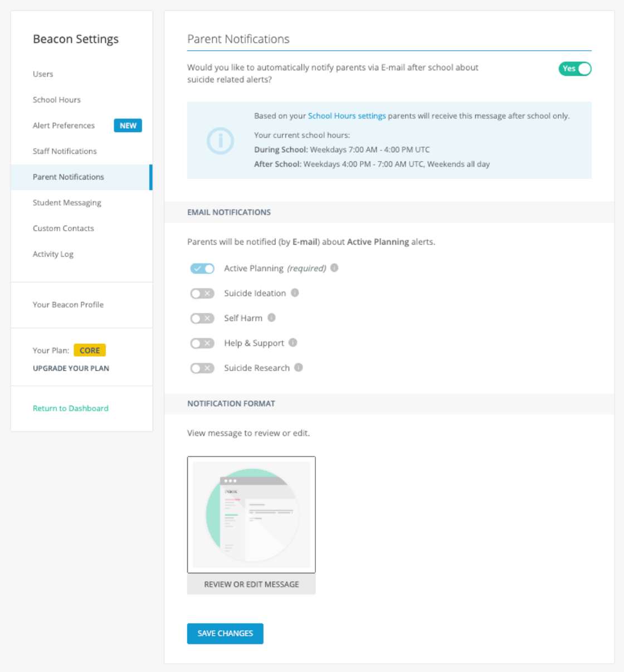Click the Active Planning (required) label

(275, 269)
